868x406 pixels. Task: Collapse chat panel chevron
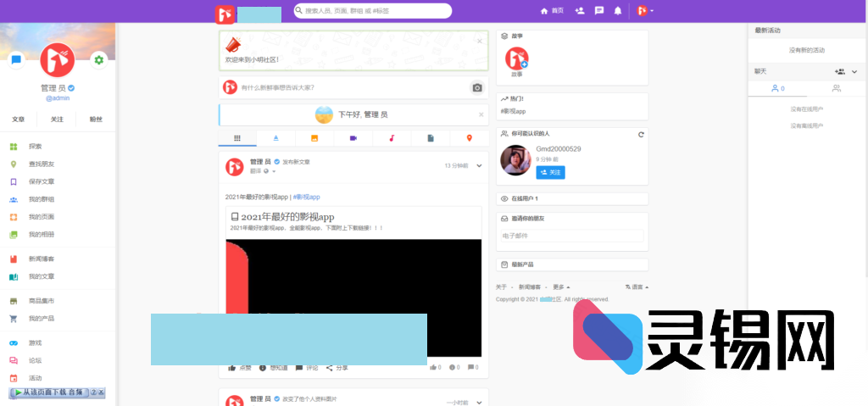854,72
